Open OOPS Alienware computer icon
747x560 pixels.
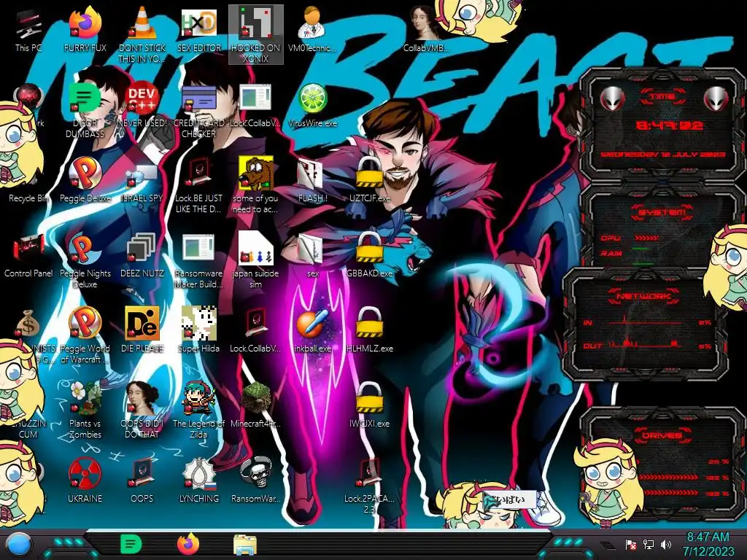tap(142, 481)
